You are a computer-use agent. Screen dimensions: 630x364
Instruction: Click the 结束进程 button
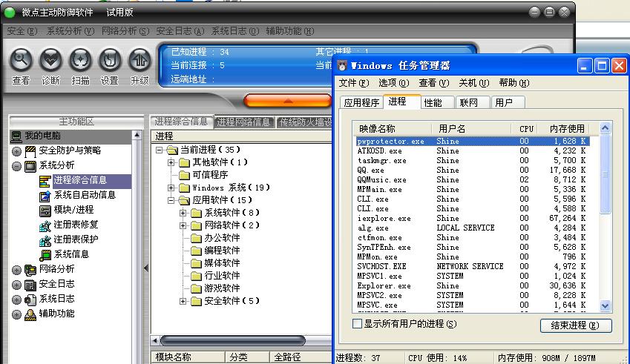pos(576,325)
